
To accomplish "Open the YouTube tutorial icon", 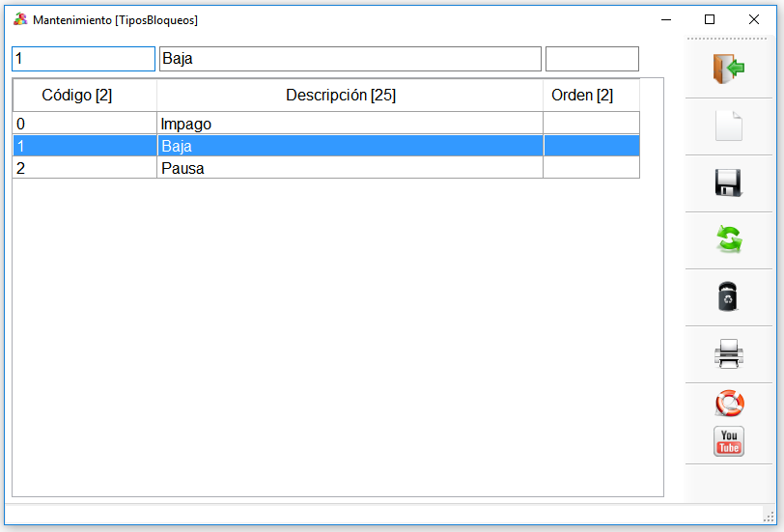I will click(729, 441).
